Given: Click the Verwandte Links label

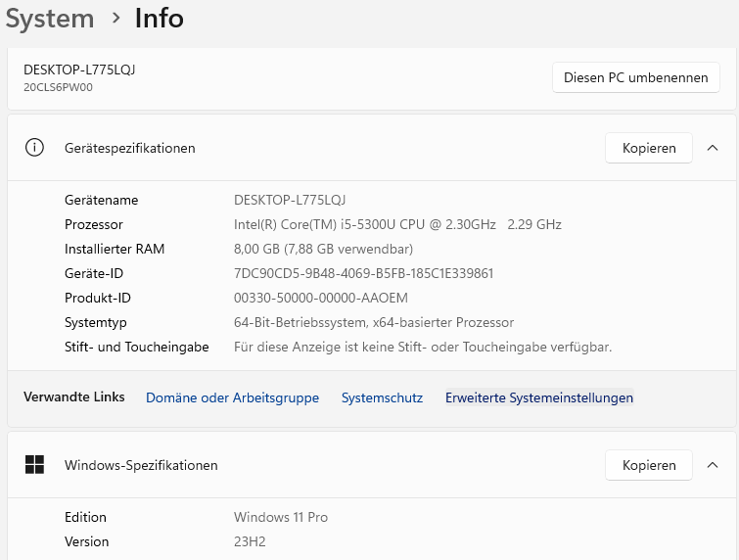Looking at the screenshot, I should point(74,397).
